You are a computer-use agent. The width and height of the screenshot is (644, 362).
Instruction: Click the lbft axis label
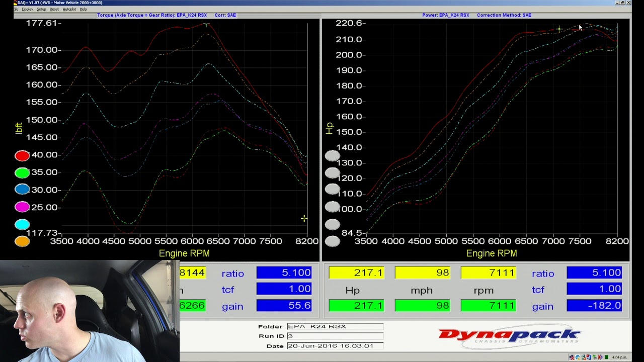19,128
